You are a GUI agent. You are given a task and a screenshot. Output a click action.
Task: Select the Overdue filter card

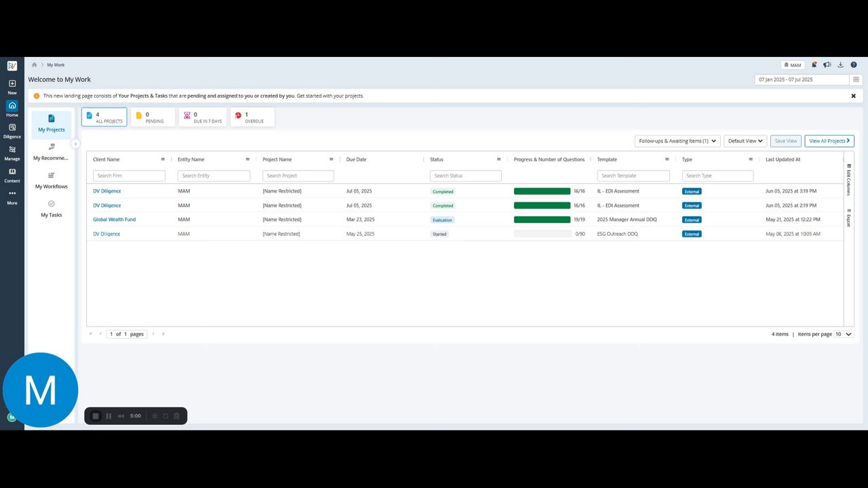252,117
